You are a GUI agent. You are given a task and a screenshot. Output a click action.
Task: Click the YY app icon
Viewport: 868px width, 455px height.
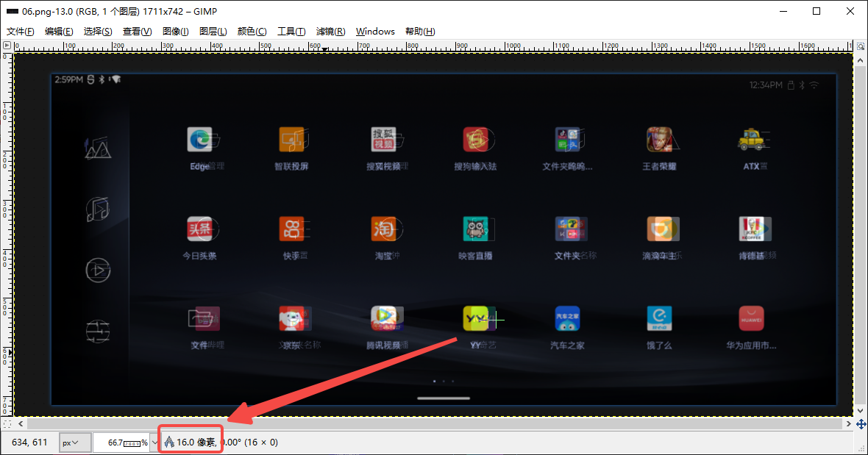(475, 318)
